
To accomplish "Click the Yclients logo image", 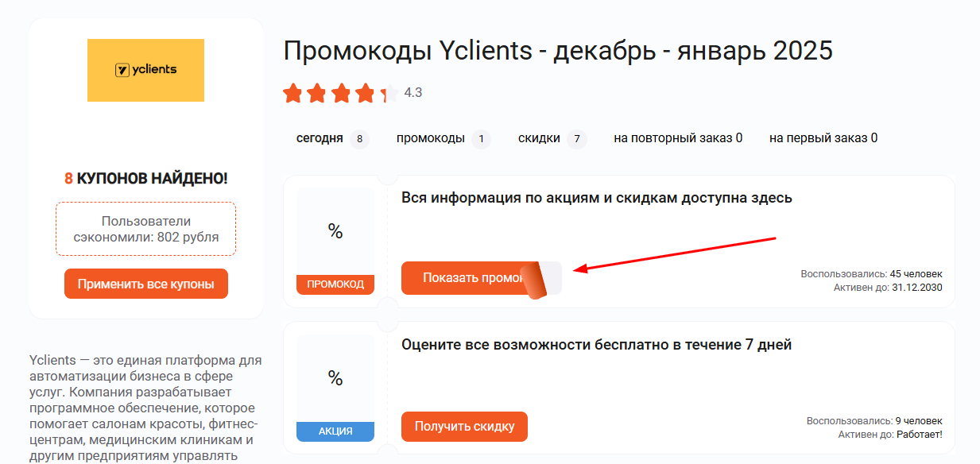I will 145,70.
